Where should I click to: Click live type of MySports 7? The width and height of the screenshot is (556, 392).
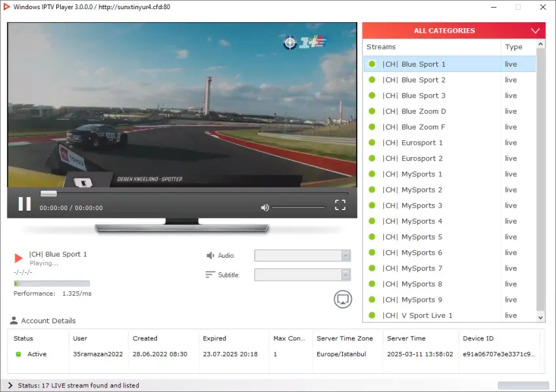[511, 268]
